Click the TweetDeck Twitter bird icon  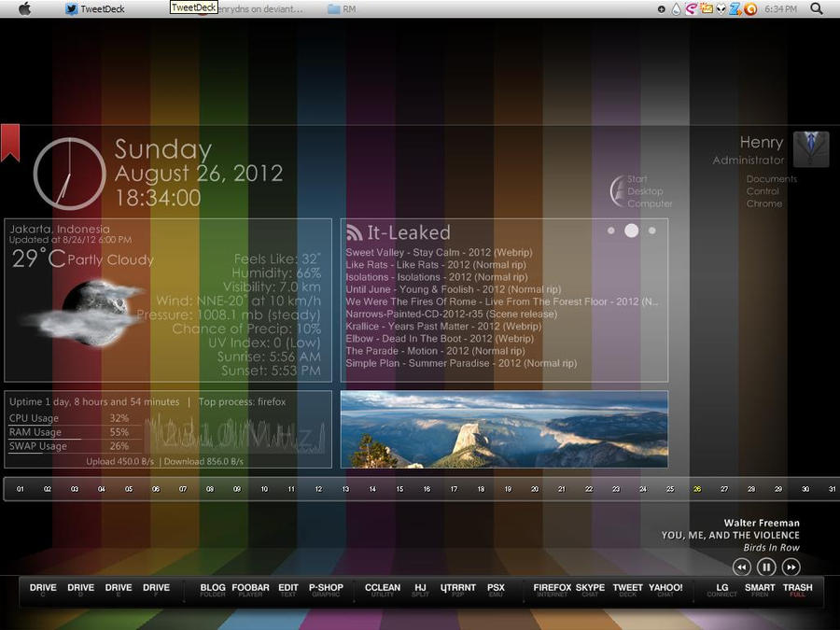pyautogui.click(x=71, y=8)
